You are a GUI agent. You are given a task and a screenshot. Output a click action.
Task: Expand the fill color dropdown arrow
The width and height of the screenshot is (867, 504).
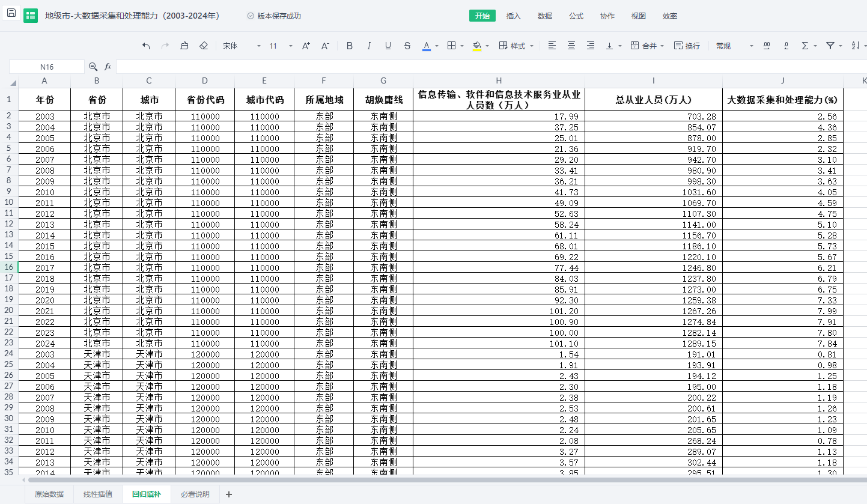click(487, 46)
